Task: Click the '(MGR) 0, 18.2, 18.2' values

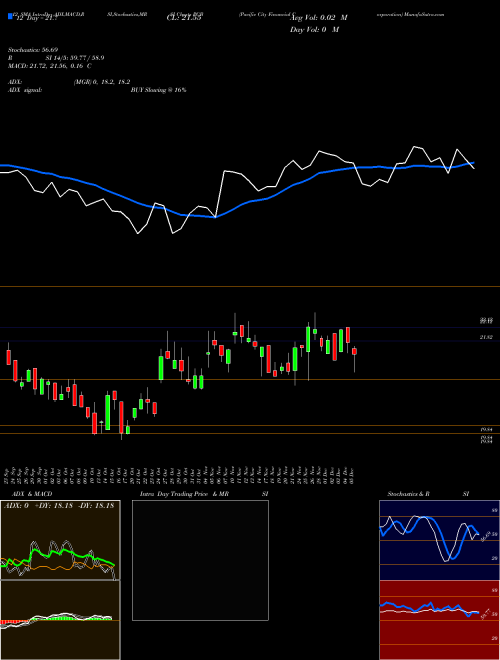Action: 101,82
